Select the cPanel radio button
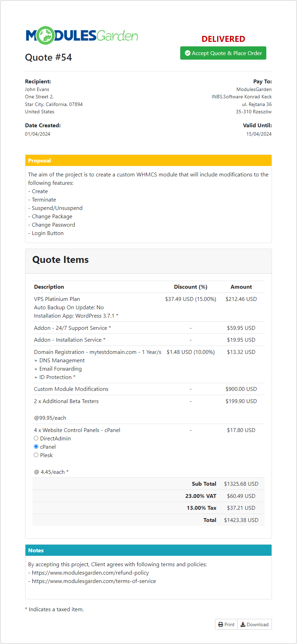The height and width of the screenshot is (644, 297). (x=36, y=446)
